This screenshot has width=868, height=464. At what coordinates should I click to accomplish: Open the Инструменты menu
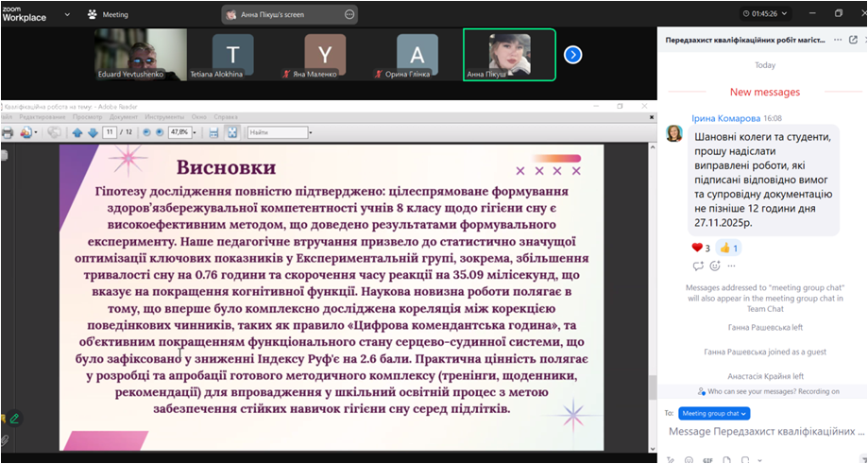(x=164, y=117)
